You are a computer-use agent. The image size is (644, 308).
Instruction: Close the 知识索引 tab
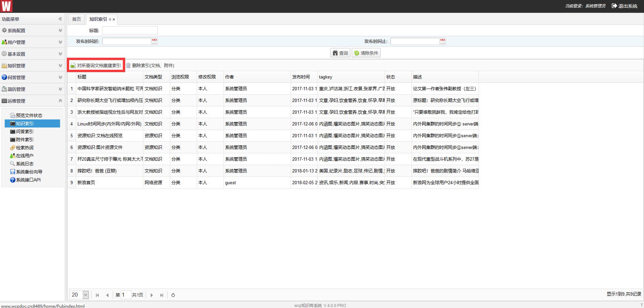[x=114, y=19]
